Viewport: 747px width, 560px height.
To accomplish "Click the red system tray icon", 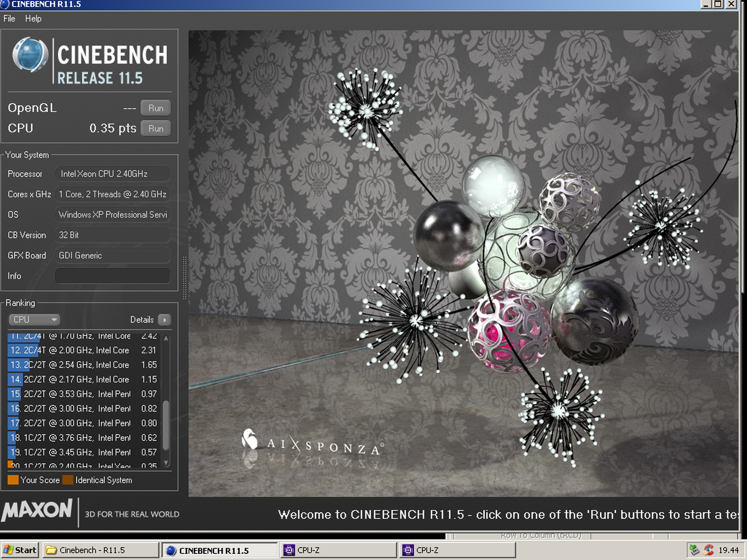I will (708, 550).
